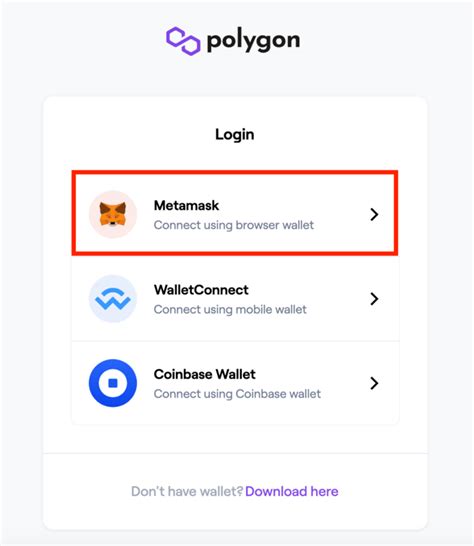Click the polygon wordmark text
474x546 pixels.
[x=253, y=41]
